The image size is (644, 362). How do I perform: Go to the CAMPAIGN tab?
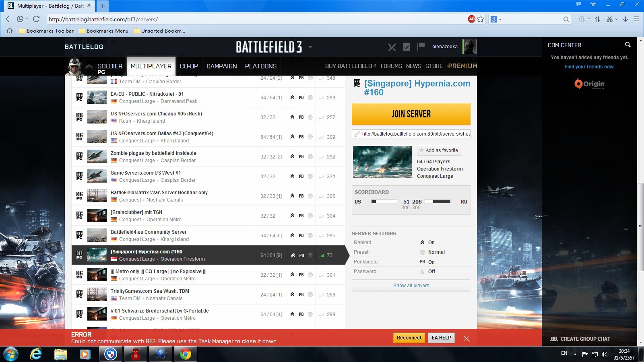(221, 66)
